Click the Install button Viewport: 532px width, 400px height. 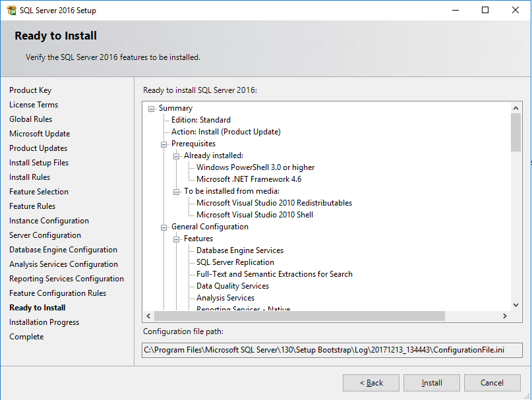click(432, 383)
